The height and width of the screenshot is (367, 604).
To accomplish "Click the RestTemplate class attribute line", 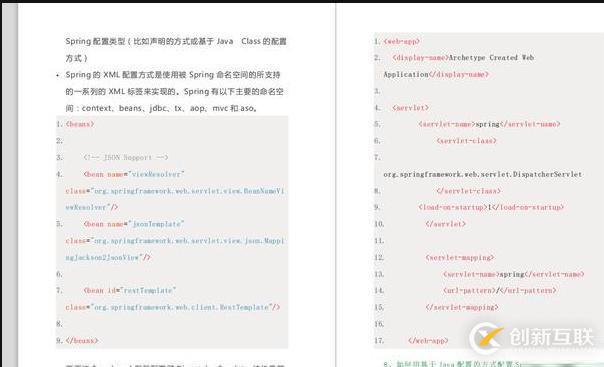I will tap(173, 307).
